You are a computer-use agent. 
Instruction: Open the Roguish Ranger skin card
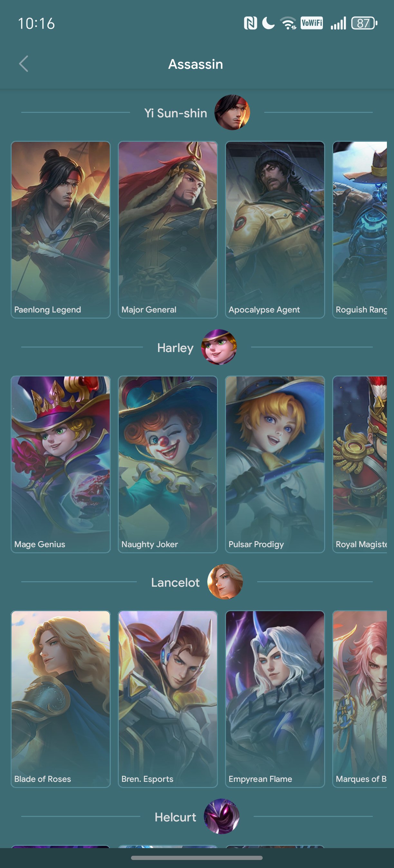pos(360,230)
